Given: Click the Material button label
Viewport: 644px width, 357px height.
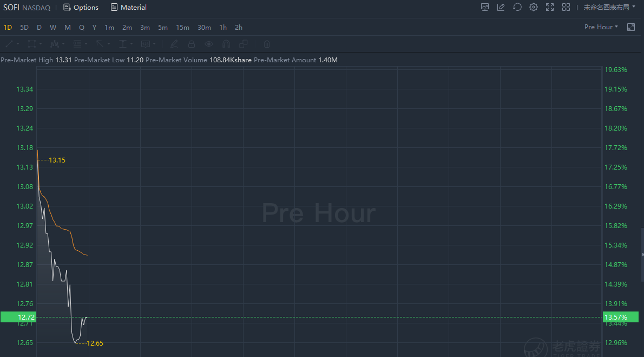Looking at the screenshot, I should point(134,8).
